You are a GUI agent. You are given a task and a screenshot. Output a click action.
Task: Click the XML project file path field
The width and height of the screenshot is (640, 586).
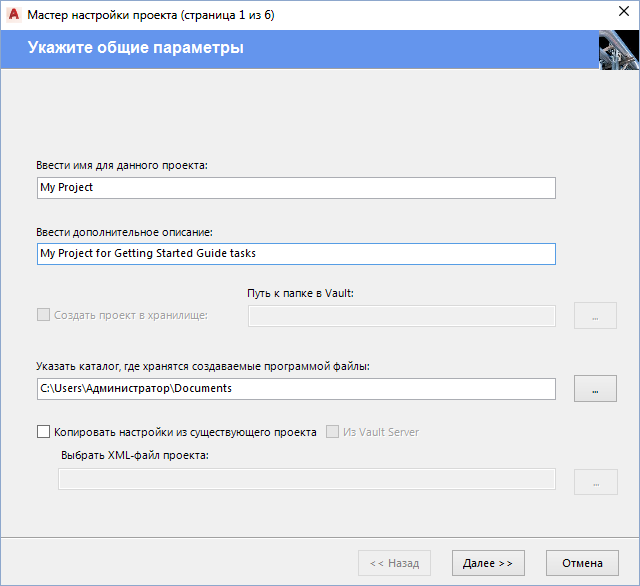click(306, 480)
